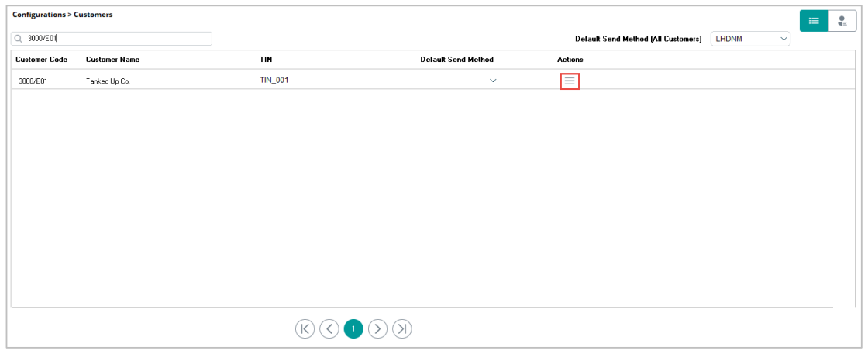This screenshot has height=354, width=868.
Task: Select page 1 in pagination
Action: (x=353, y=329)
